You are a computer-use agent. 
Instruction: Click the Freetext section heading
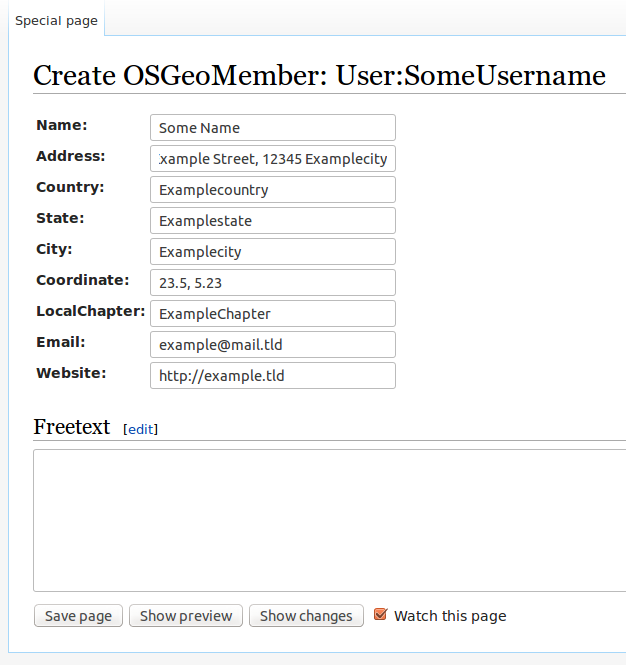pyautogui.click(x=72, y=427)
